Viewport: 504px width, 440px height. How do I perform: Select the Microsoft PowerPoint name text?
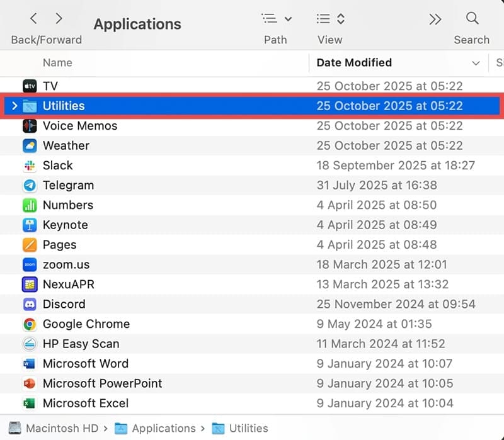point(102,384)
